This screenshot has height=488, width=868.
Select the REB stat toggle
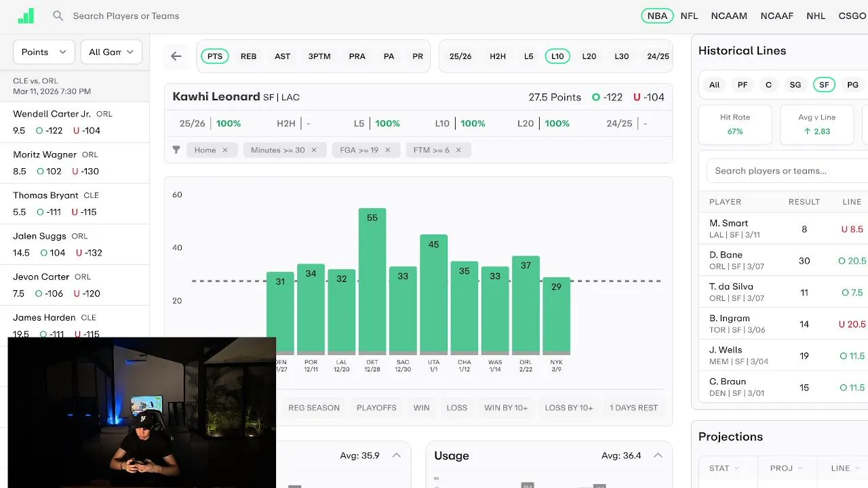coord(249,56)
